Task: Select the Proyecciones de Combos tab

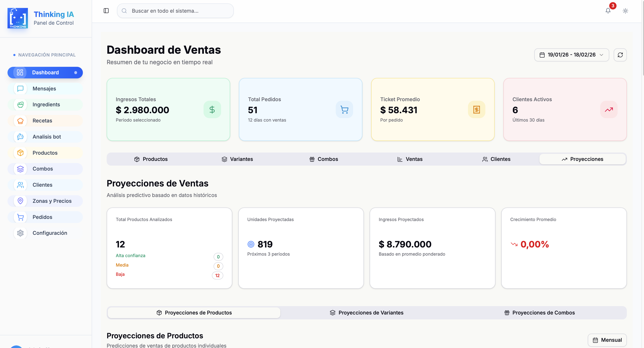Action: 539,313
